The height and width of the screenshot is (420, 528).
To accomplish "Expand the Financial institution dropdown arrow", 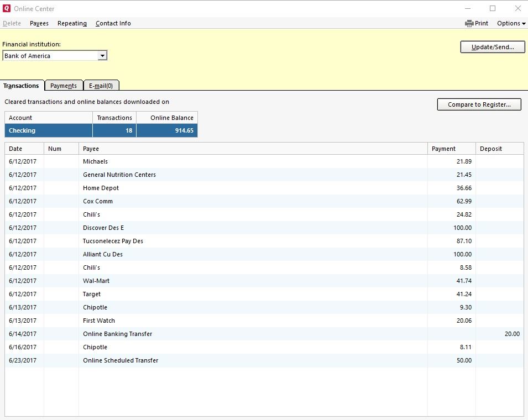I will click(102, 56).
